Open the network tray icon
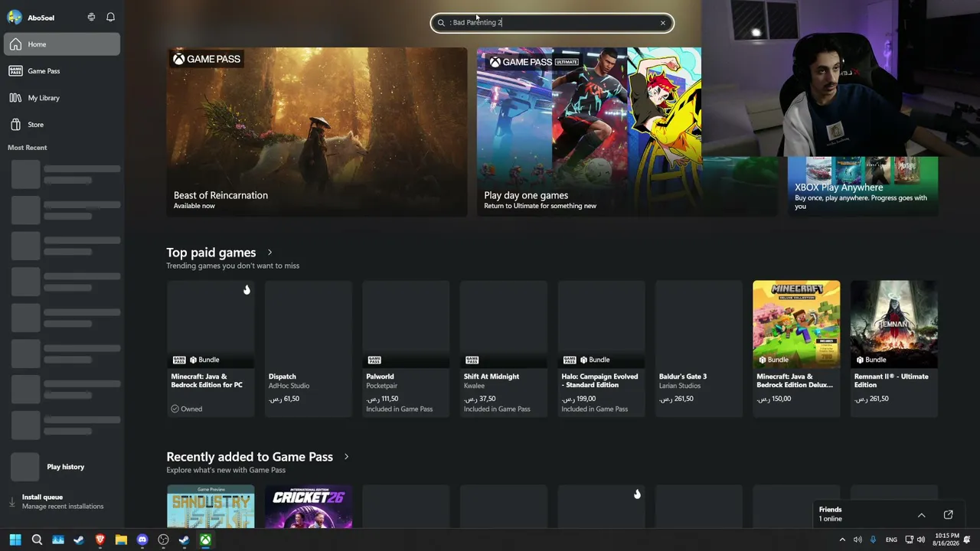The image size is (980, 551). coord(910,540)
